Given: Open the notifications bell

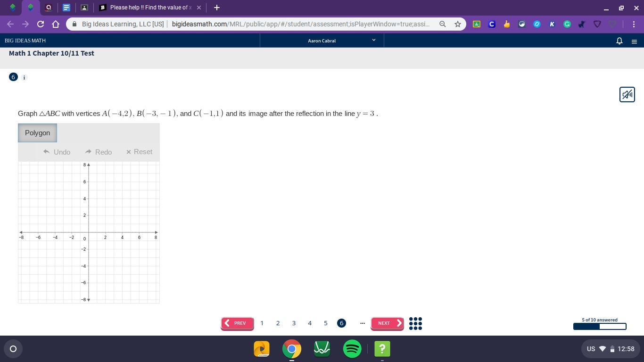Looking at the screenshot, I should click(x=619, y=41).
